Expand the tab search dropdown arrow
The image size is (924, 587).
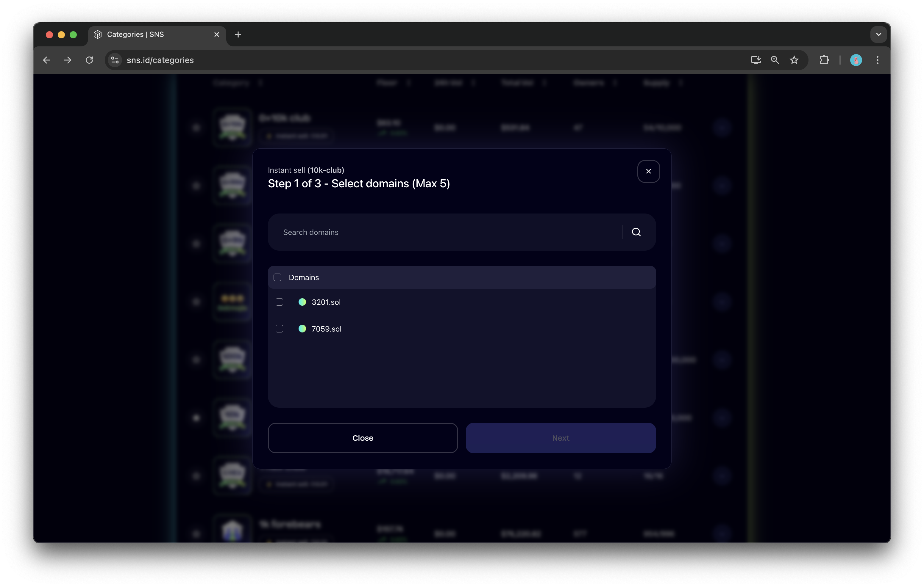[878, 34]
